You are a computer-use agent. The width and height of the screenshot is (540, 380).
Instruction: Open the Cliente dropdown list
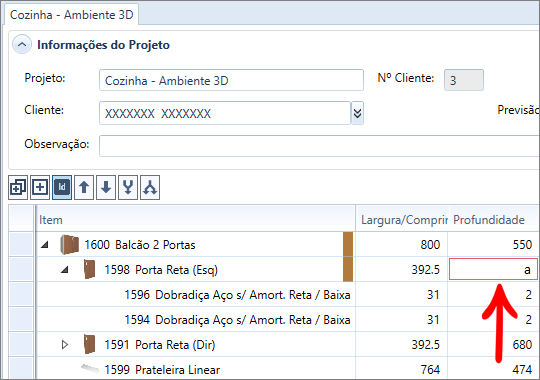357,113
